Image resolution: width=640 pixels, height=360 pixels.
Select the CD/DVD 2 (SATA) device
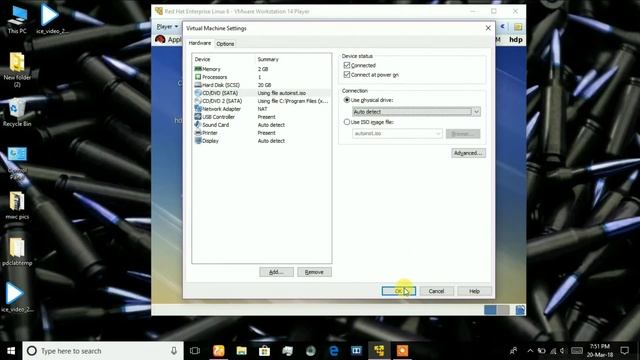261,101
